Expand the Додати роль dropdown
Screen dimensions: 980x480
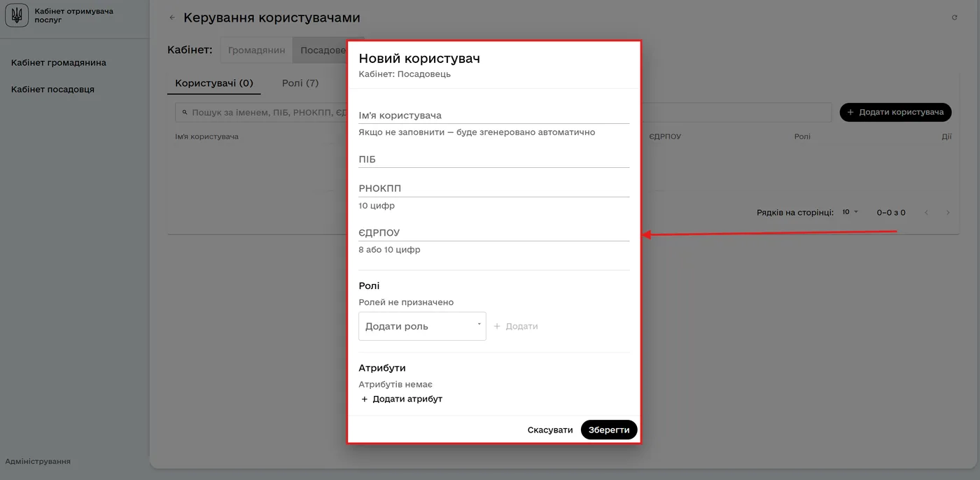(x=422, y=326)
